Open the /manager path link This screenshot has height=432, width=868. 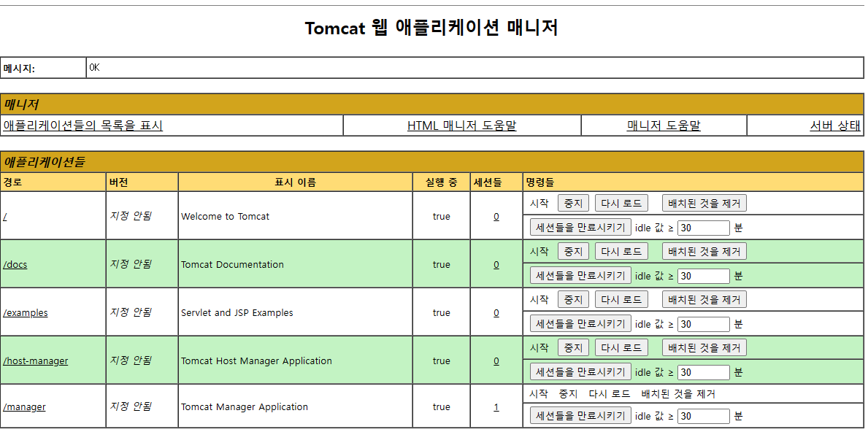pos(24,406)
